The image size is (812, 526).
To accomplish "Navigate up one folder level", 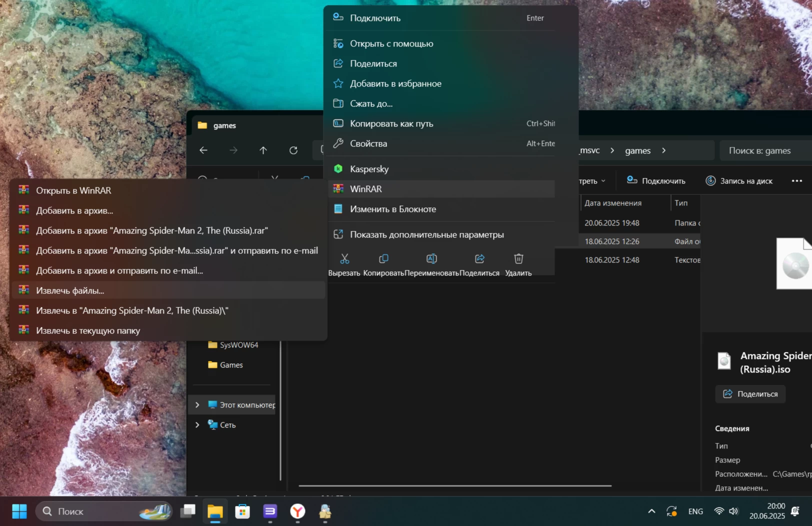I will [263, 150].
